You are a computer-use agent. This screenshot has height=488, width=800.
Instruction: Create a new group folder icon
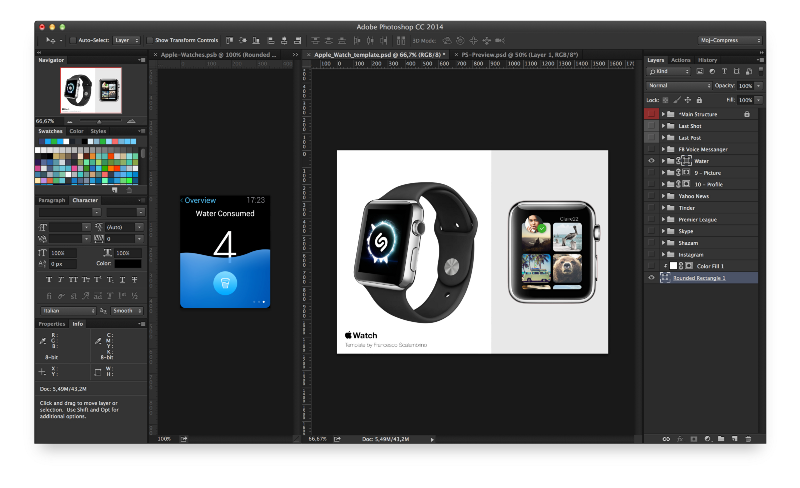tap(721, 439)
